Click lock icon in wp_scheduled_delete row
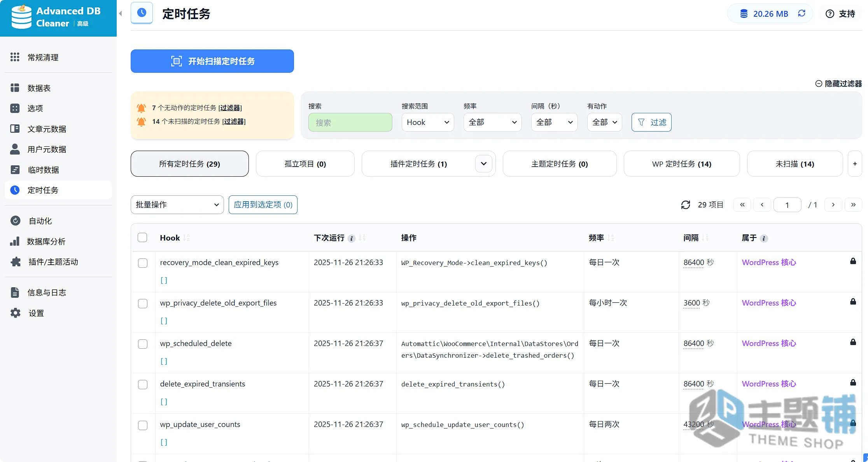868x462 pixels. (853, 342)
